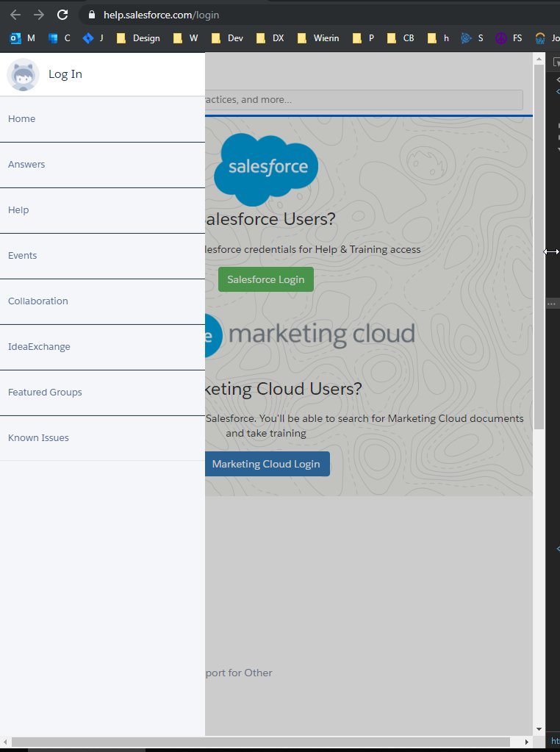The image size is (560, 752).
Task: Click the horizontal scrollbar thumb
Action: coord(261,742)
